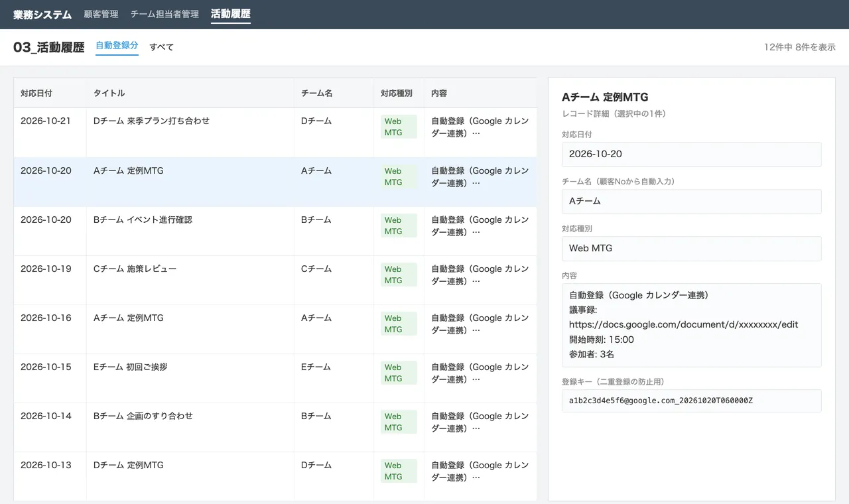Click the 対応種別 field showing Web MTG in the detail panel
The image size is (849, 504).
point(691,248)
